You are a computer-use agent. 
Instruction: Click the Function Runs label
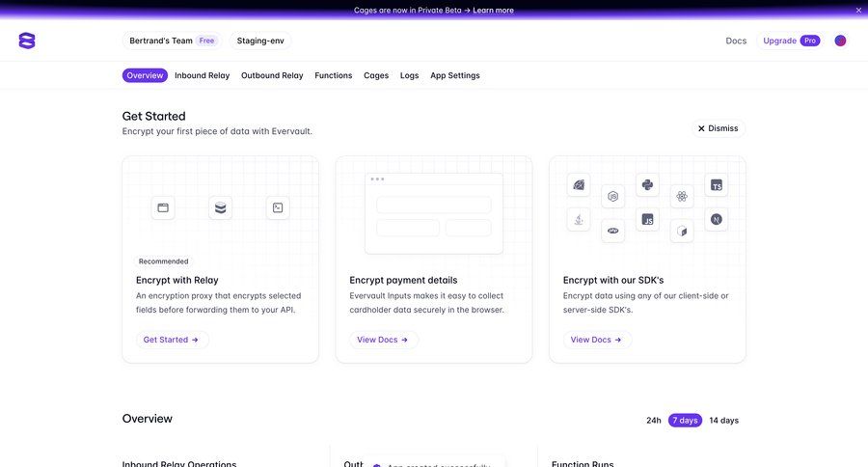point(583,463)
